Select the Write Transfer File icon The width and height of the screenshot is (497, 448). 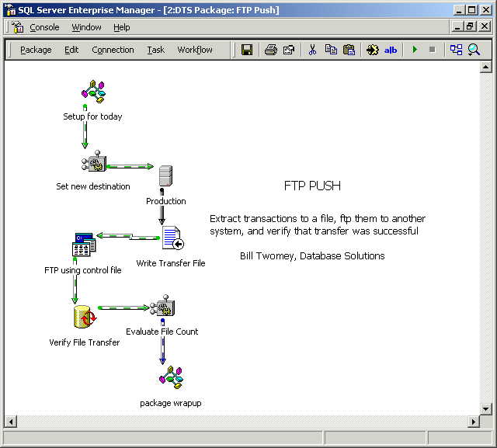click(172, 238)
